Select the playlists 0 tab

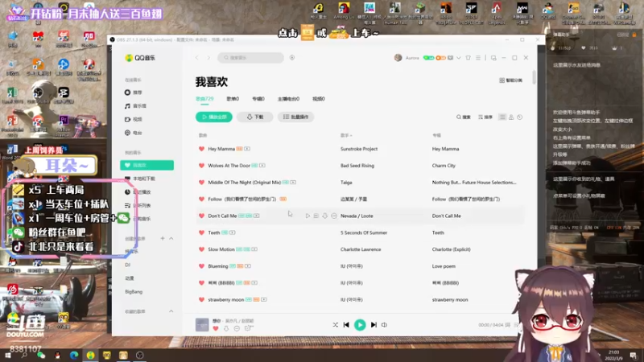233,99
